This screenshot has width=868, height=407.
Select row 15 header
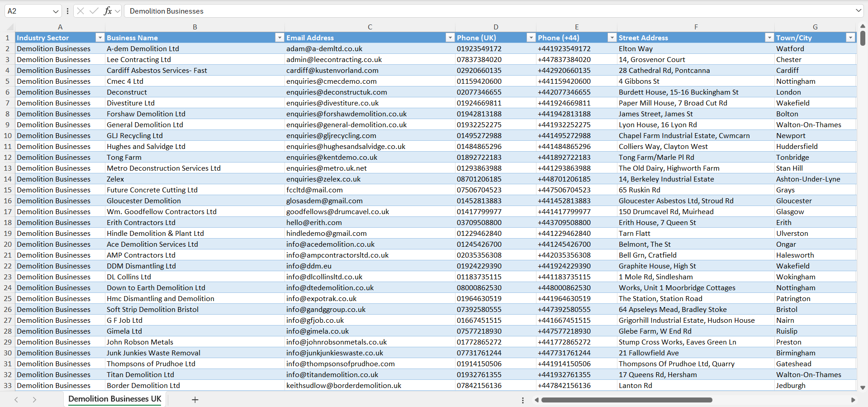[8, 190]
